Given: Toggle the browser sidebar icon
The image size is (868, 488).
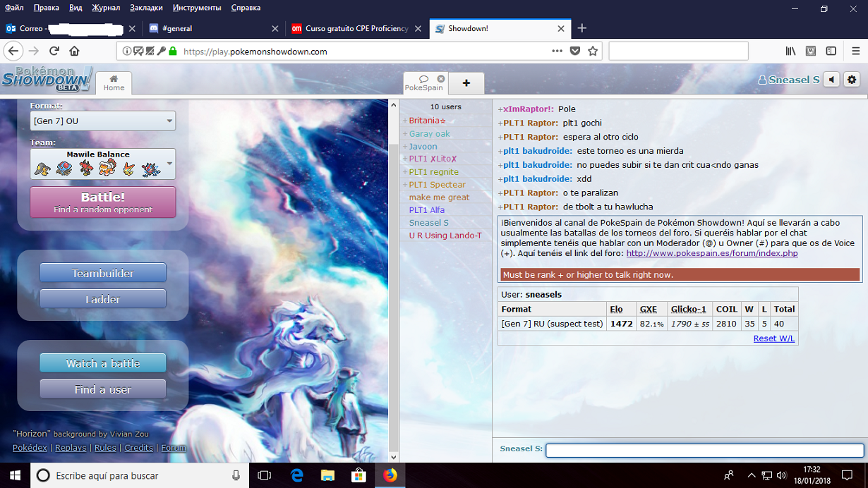Looking at the screenshot, I should [x=831, y=51].
